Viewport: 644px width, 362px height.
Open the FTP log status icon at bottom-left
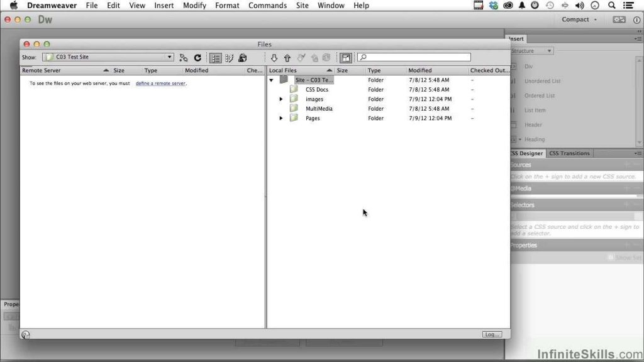pyautogui.click(x=26, y=334)
